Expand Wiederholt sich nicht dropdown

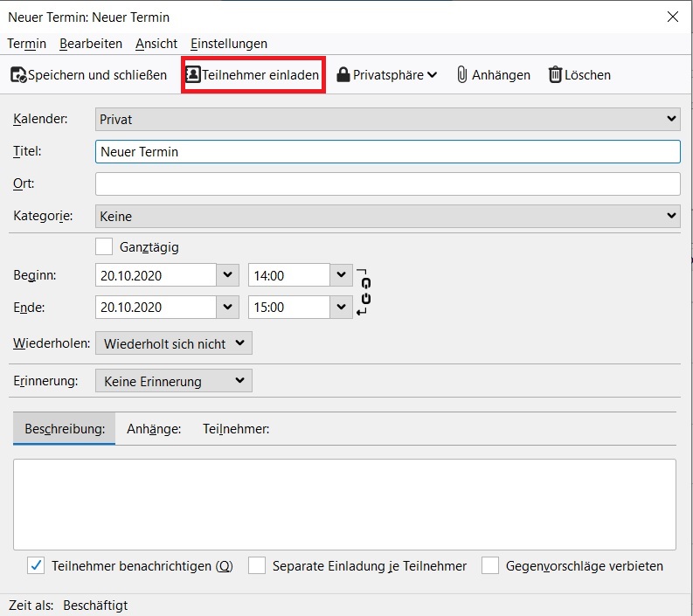coord(174,343)
